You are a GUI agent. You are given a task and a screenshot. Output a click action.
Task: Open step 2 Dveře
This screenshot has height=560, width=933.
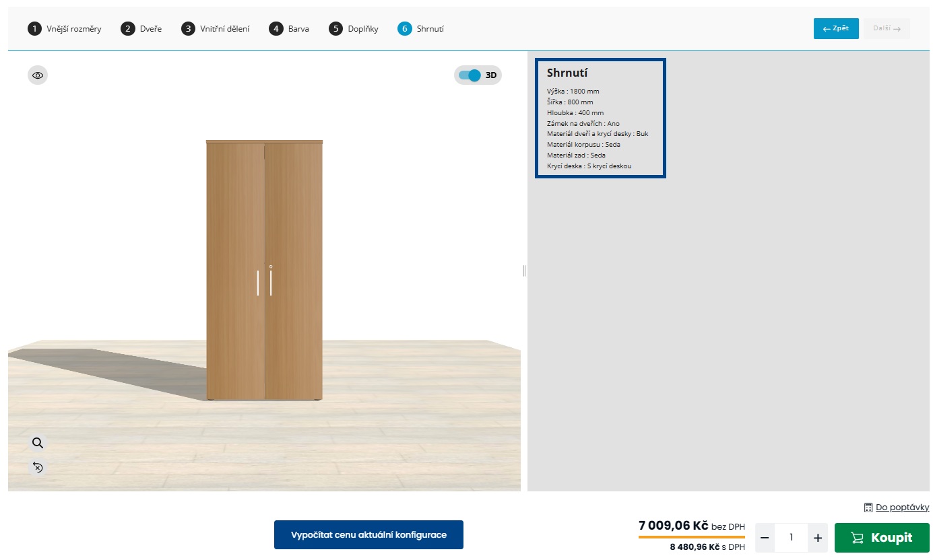click(x=141, y=28)
